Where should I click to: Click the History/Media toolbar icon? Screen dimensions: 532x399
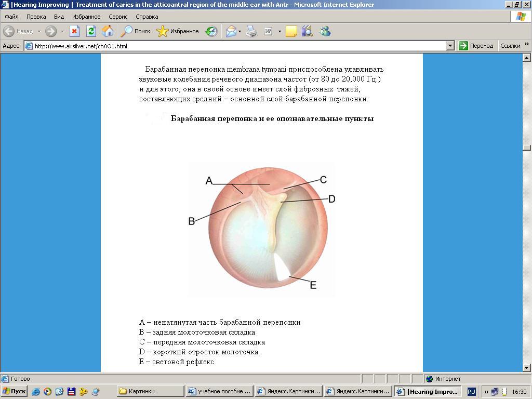pyautogui.click(x=211, y=31)
